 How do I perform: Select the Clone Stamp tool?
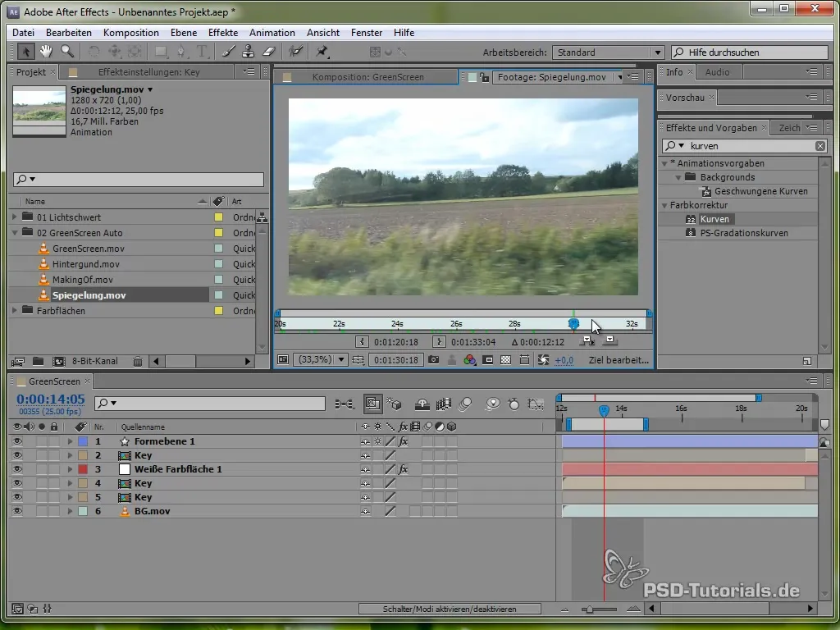click(x=248, y=52)
